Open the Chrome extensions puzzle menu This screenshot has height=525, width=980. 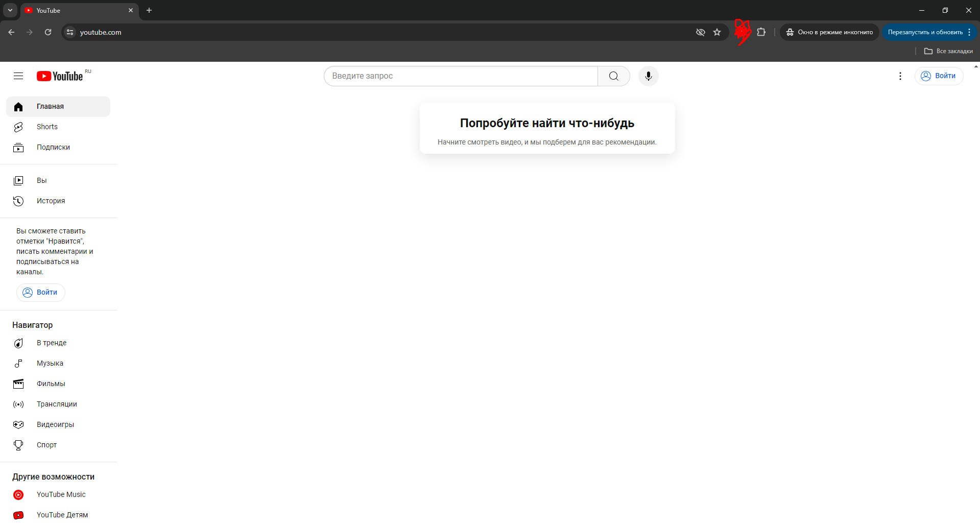pos(761,32)
